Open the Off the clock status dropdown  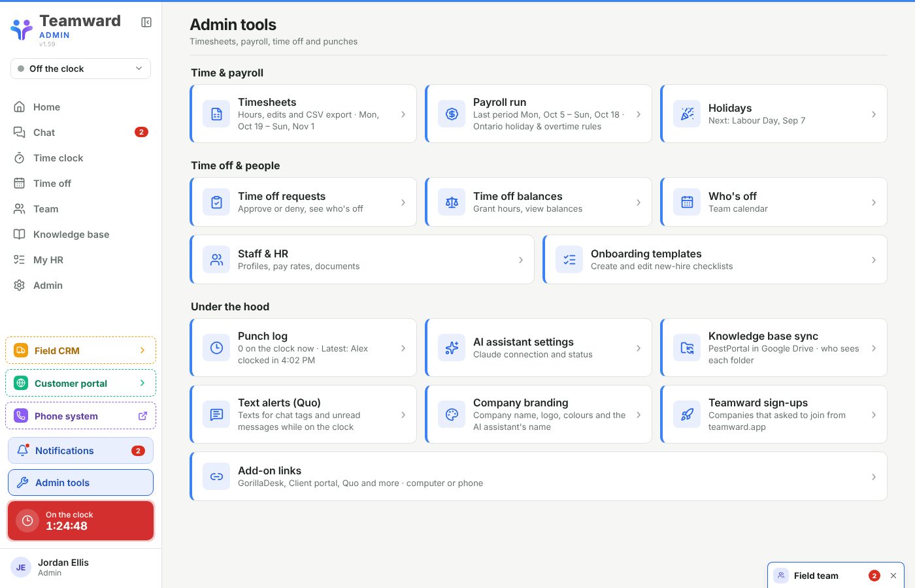point(80,69)
